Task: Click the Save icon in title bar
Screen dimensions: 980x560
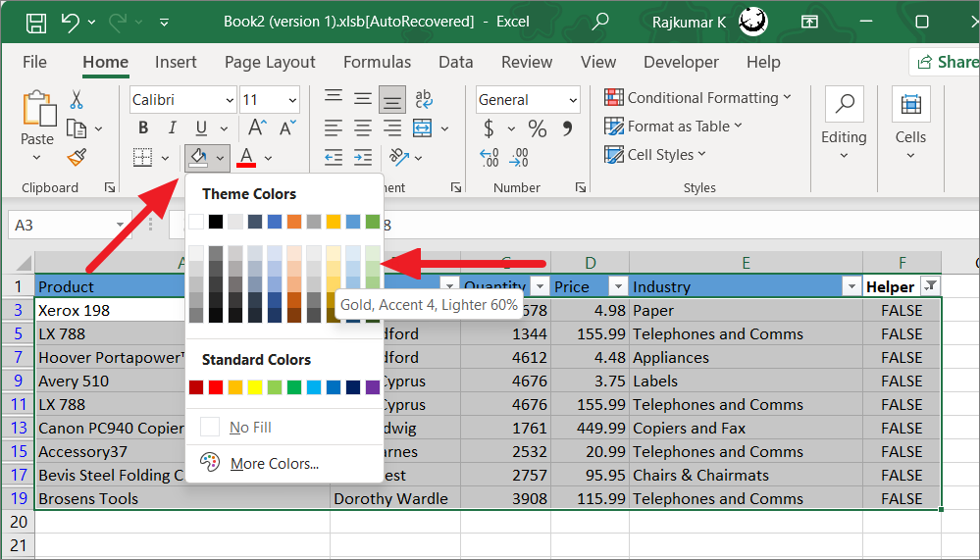Action: tap(35, 22)
